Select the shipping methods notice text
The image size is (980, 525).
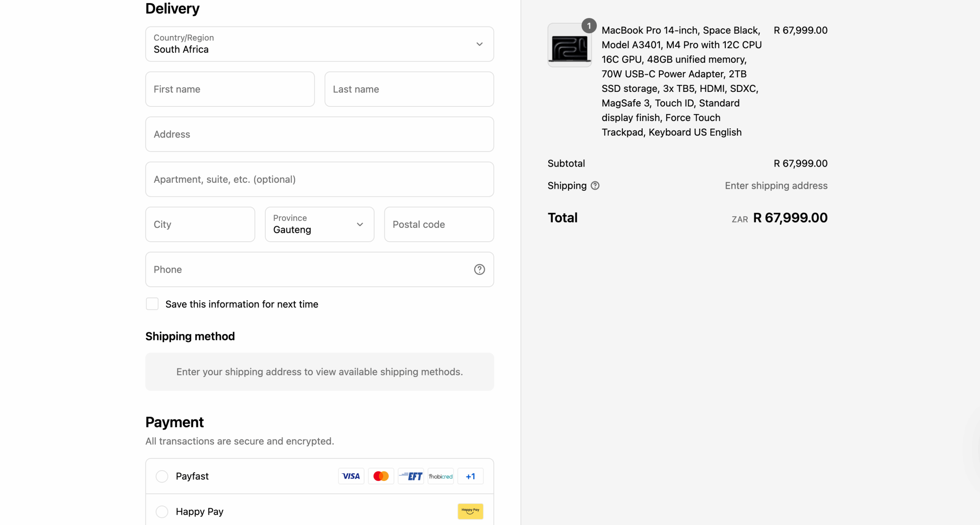pyautogui.click(x=319, y=372)
